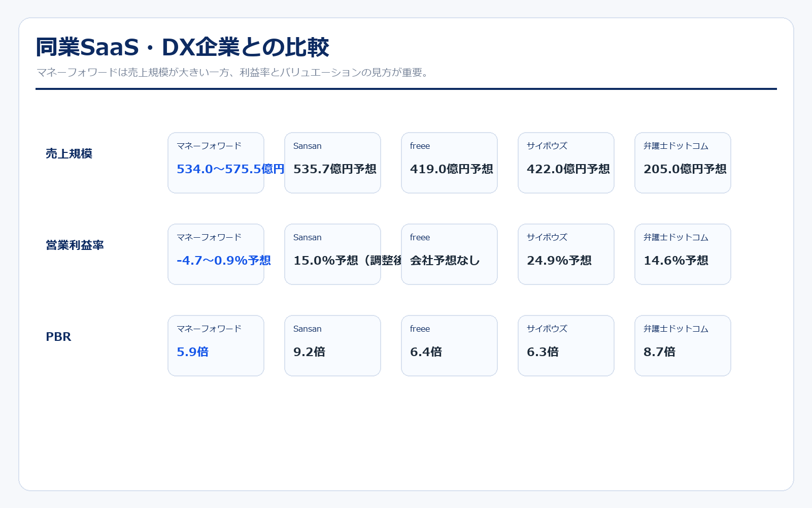The image size is (812, 508).
Task: Click the 弁護士ドットコム label in 営業利益率 row
Action: pyautogui.click(x=676, y=237)
